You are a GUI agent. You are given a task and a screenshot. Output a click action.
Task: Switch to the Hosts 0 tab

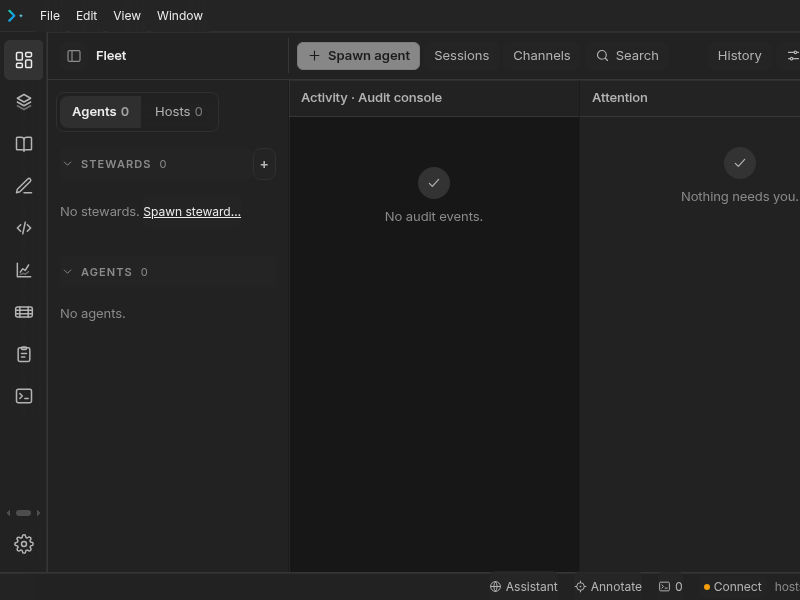[179, 112]
